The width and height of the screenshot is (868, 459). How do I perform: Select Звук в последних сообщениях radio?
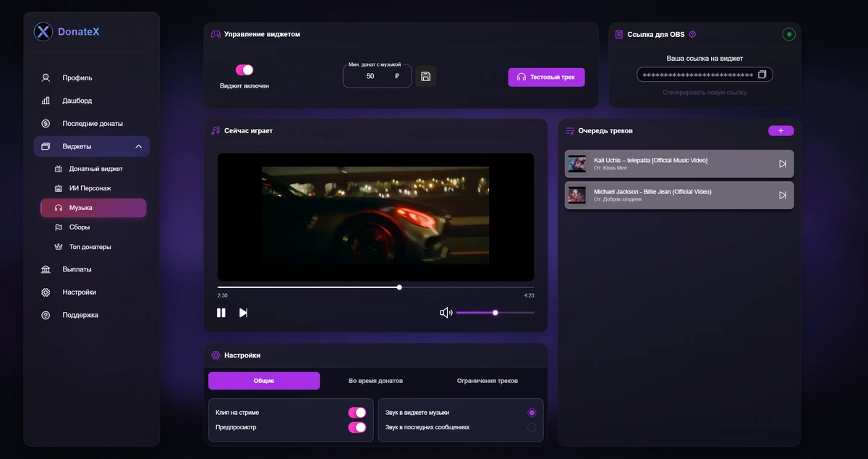(x=532, y=428)
